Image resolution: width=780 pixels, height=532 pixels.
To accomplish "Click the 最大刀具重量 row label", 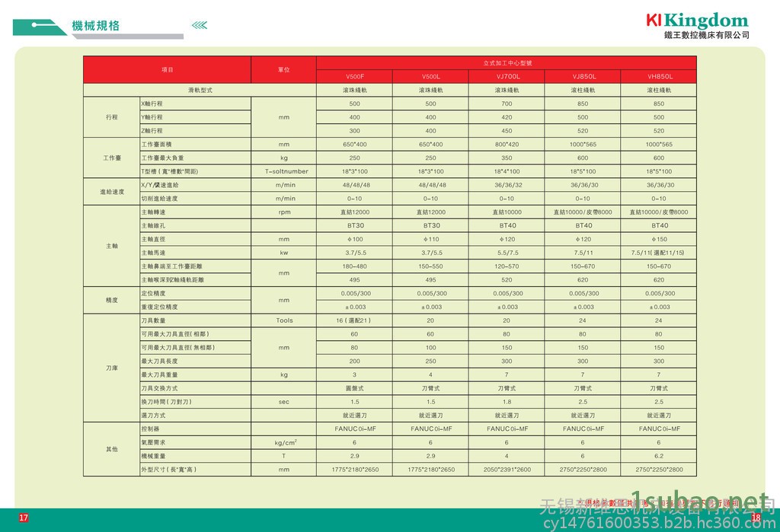I will (x=159, y=375).
